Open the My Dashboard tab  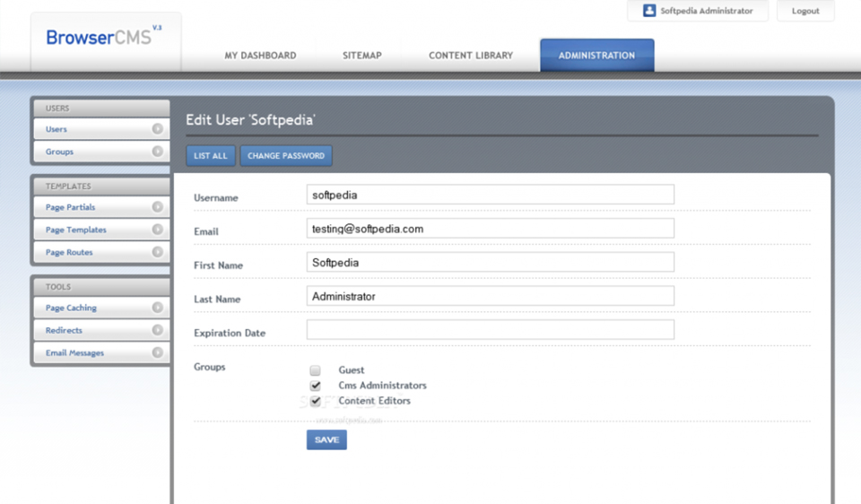[260, 56]
